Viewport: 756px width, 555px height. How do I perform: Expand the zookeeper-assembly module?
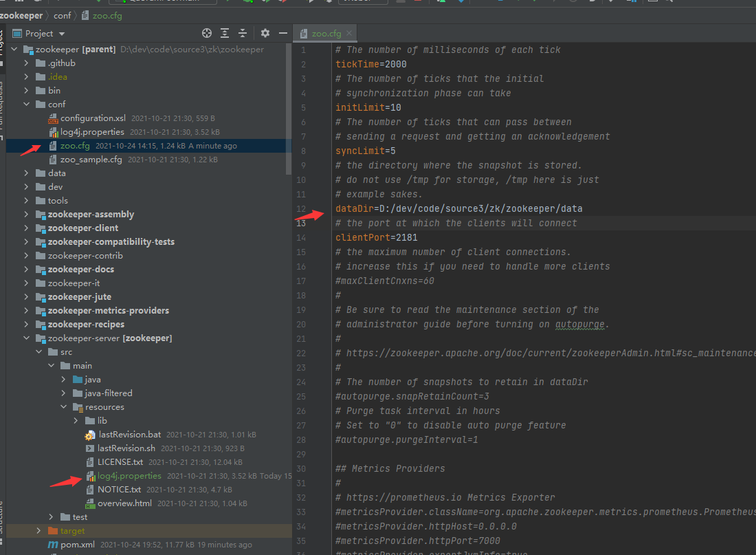coord(27,215)
